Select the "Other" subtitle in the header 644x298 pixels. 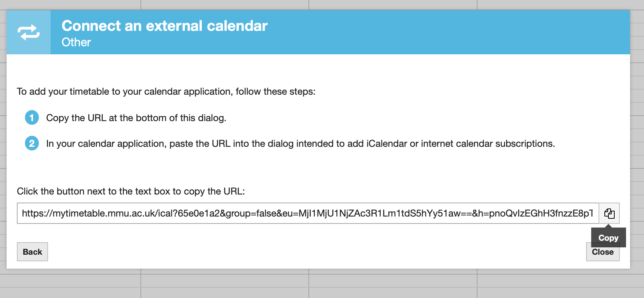pos(76,42)
